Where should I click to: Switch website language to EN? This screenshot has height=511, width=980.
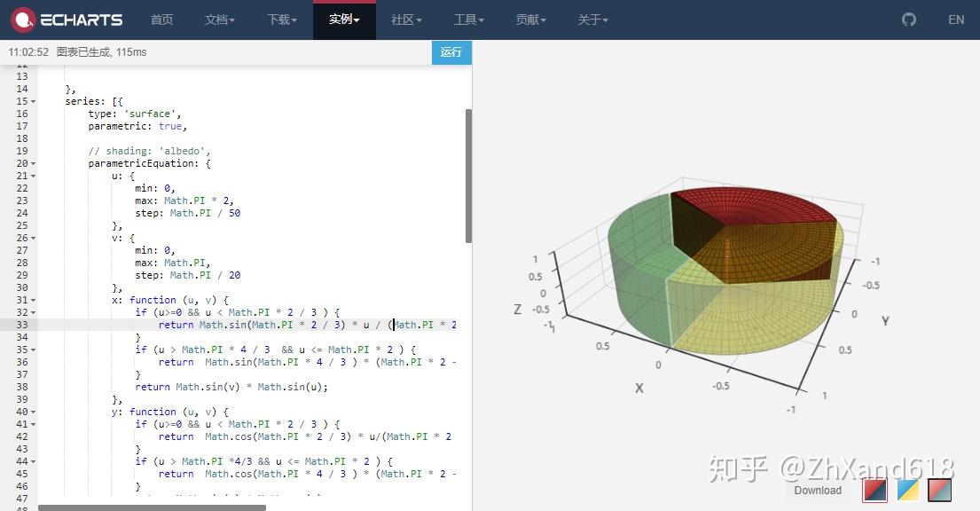956,19
